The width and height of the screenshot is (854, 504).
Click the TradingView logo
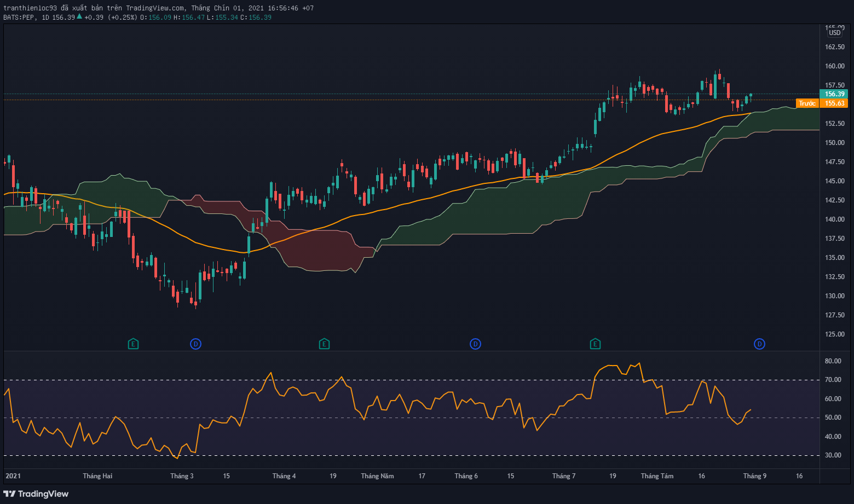pos(36,494)
